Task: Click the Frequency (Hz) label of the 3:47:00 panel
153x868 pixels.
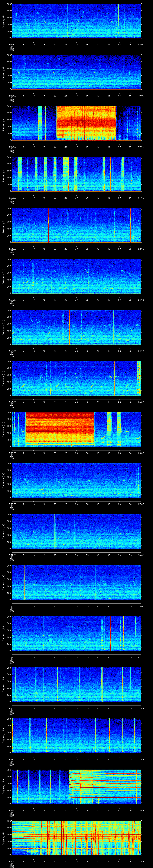Action: tap(3, 21)
